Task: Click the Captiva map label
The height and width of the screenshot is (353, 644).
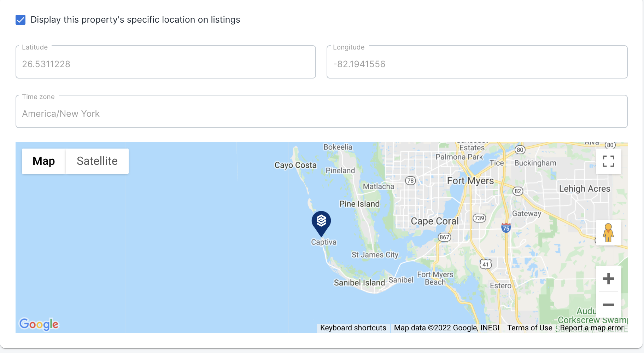Action: (x=324, y=242)
